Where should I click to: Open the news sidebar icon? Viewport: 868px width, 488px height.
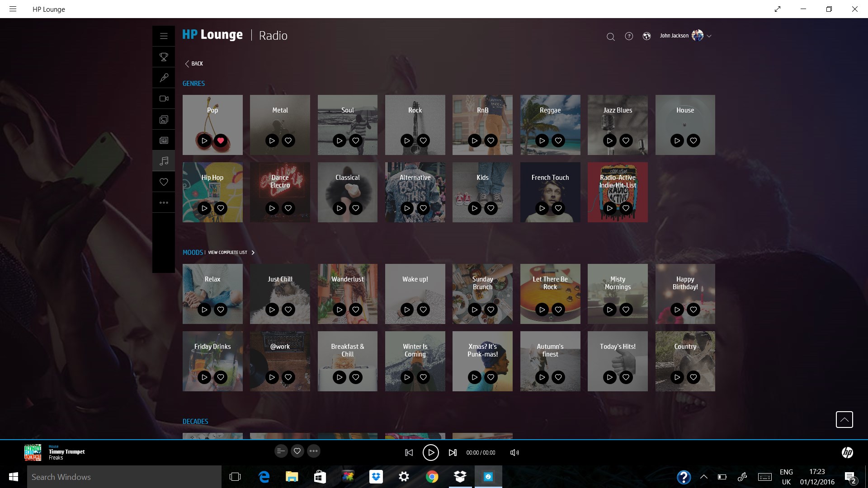coord(164,140)
